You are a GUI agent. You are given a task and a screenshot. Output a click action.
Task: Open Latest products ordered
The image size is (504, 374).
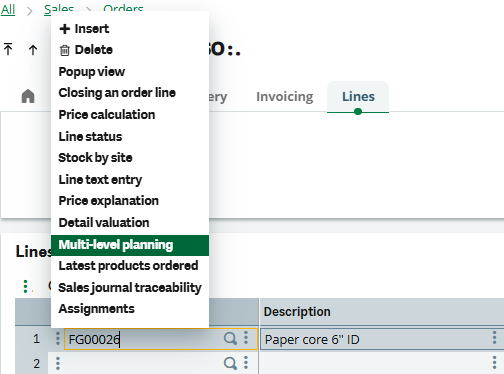(x=130, y=266)
